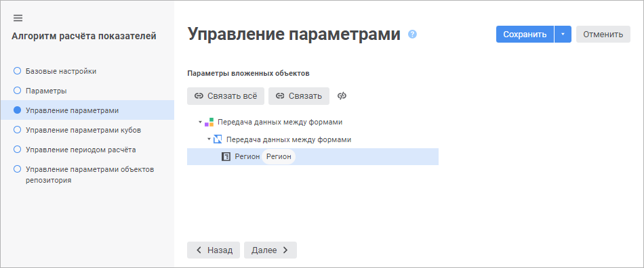644x268 pixels.
Task: Click the linked Регион parameter chip
Action: tap(279, 156)
